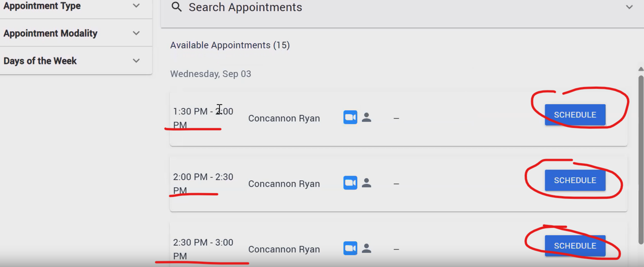Click the scrollbar up arrow
The width and height of the screenshot is (644, 267).
pyautogui.click(x=641, y=69)
